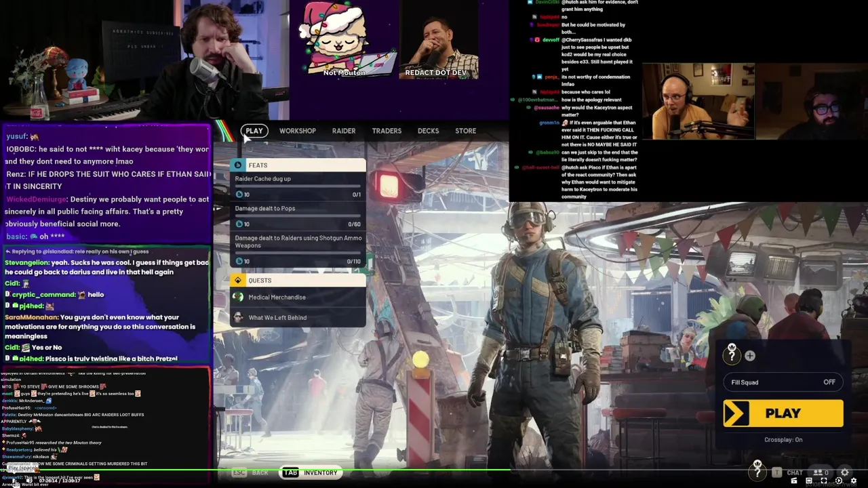This screenshot has height=488, width=868.
Task: Add squad member with plus icon
Action: tap(750, 356)
